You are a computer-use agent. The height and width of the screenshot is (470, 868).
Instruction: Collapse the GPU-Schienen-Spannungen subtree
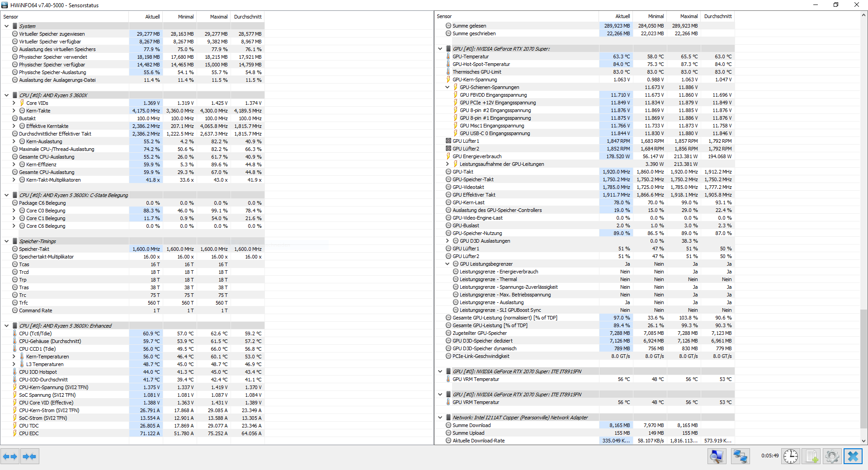click(447, 87)
